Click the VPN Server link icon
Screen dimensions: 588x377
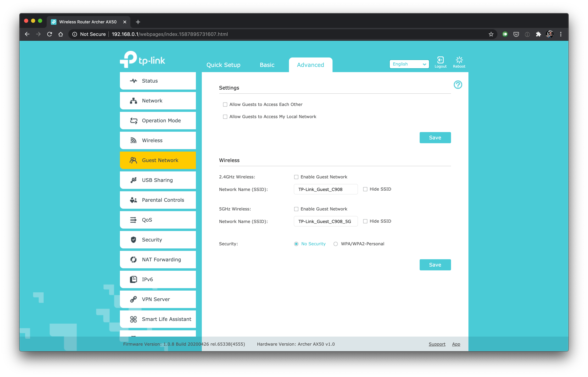(133, 299)
